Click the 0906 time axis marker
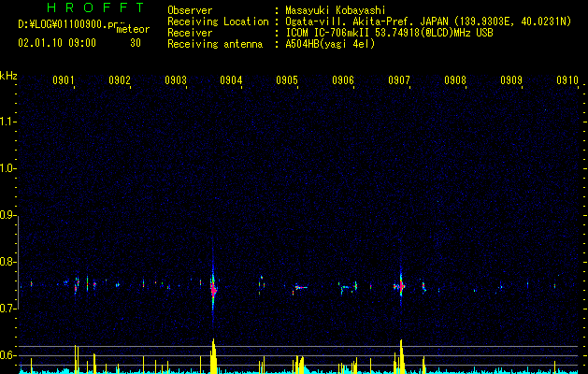Viewport: 588px width, 374px height. 343,80
